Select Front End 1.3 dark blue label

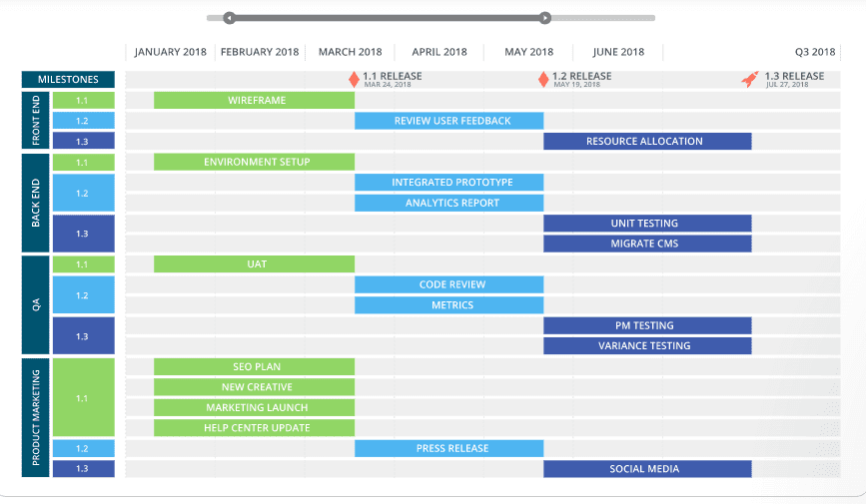tap(83, 141)
